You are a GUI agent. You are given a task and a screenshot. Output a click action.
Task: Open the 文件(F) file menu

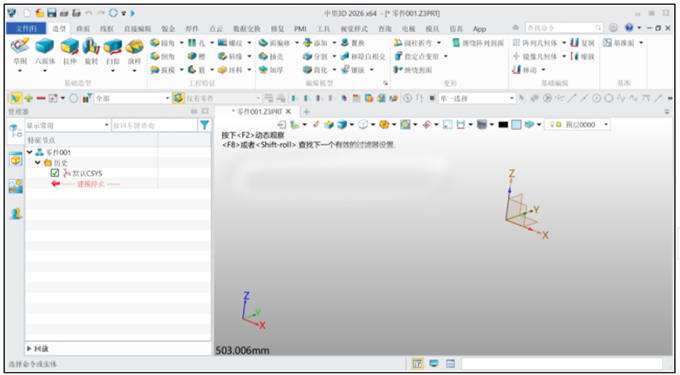(x=26, y=29)
